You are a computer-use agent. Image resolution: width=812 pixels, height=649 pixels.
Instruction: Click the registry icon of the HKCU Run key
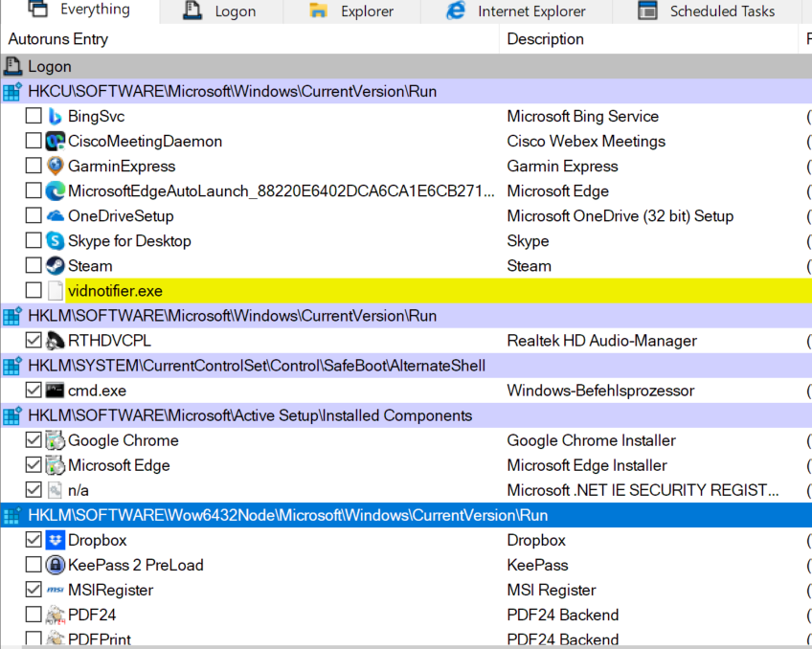pos(12,92)
